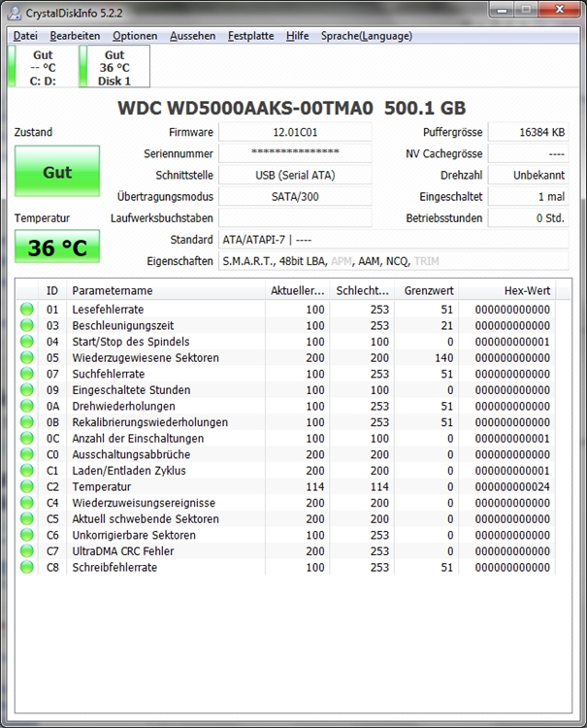Image resolution: width=587 pixels, height=728 pixels.
Task: Click status icon for Drehwiederholungen row
Action: coord(27,406)
